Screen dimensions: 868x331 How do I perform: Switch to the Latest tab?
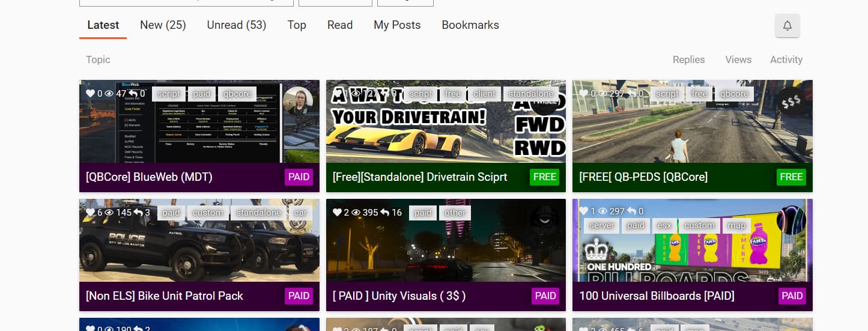point(103,25)
